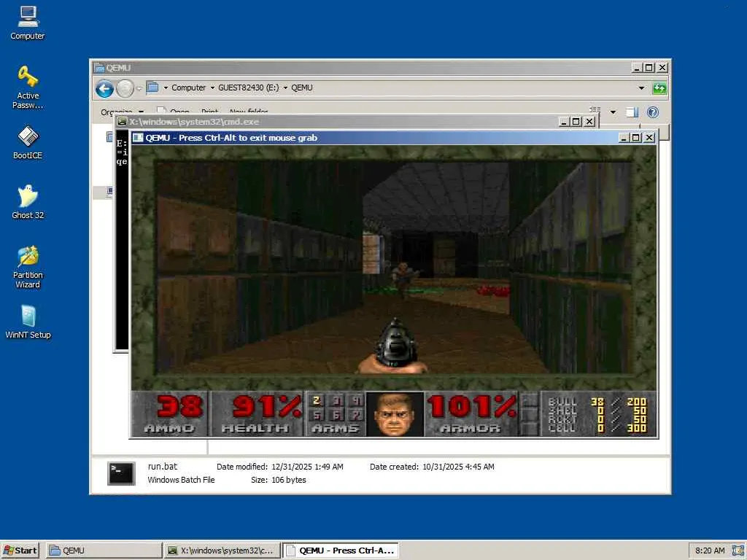The width and height of the screenshot is (747, 560).
Task: Go back in the QEMU Explorer window
Action: (x=104, y=88)
